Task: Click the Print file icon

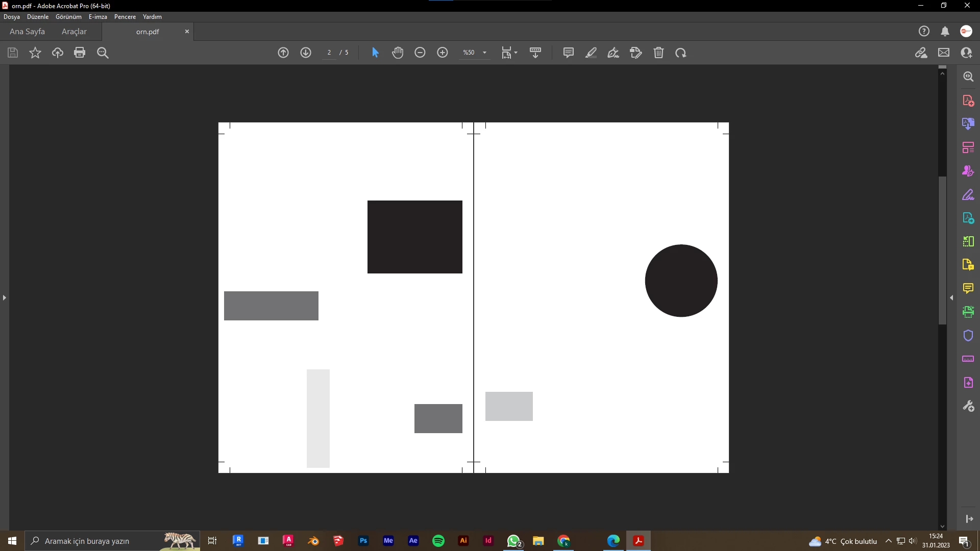Action: point(80,53)
